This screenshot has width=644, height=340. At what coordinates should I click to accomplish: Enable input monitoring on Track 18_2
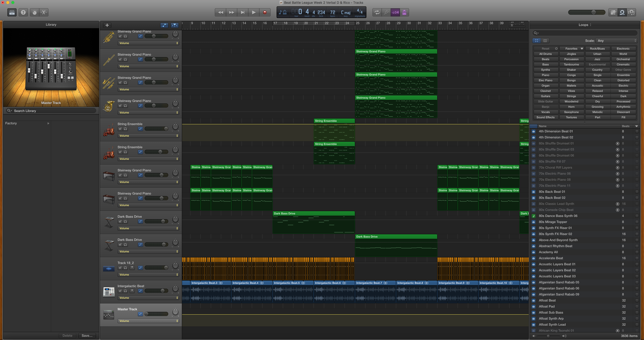(x=132, y=268)
